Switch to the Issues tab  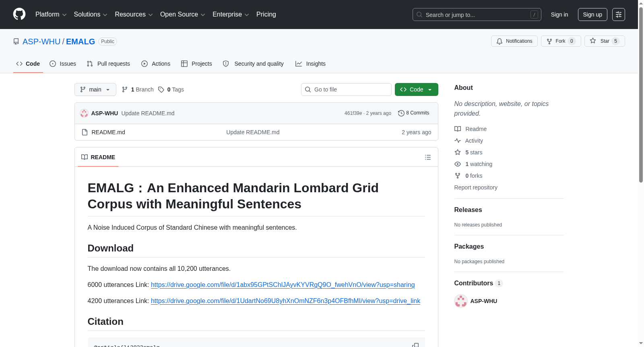pyautogui.click(x=63, y=64)
